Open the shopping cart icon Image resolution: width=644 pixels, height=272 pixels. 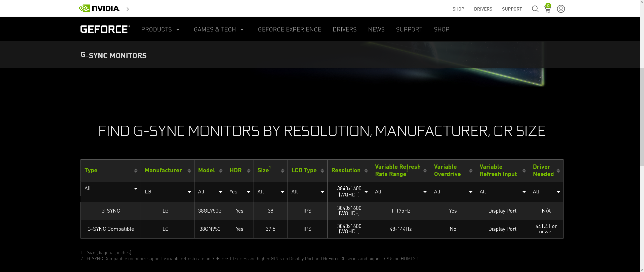pyautogui.click(x=548, y=9)
